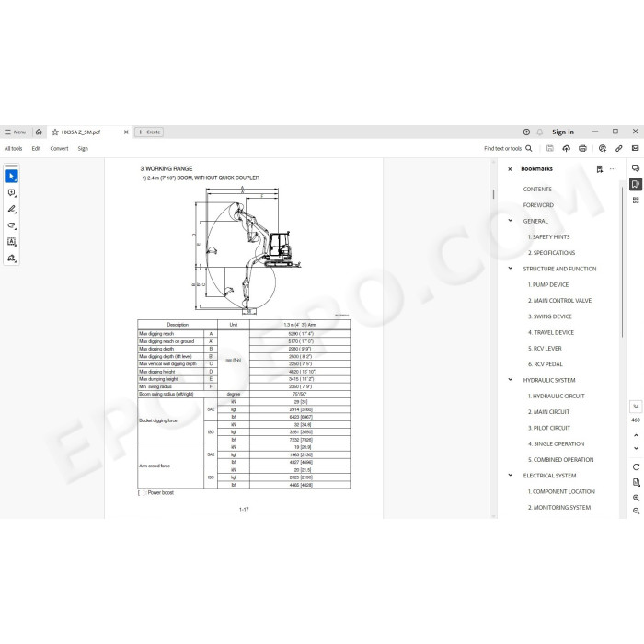Jump to 1. PUMP DEVICE bookmark
Viewport: 644px width, 644px height.
coord(548,284)
